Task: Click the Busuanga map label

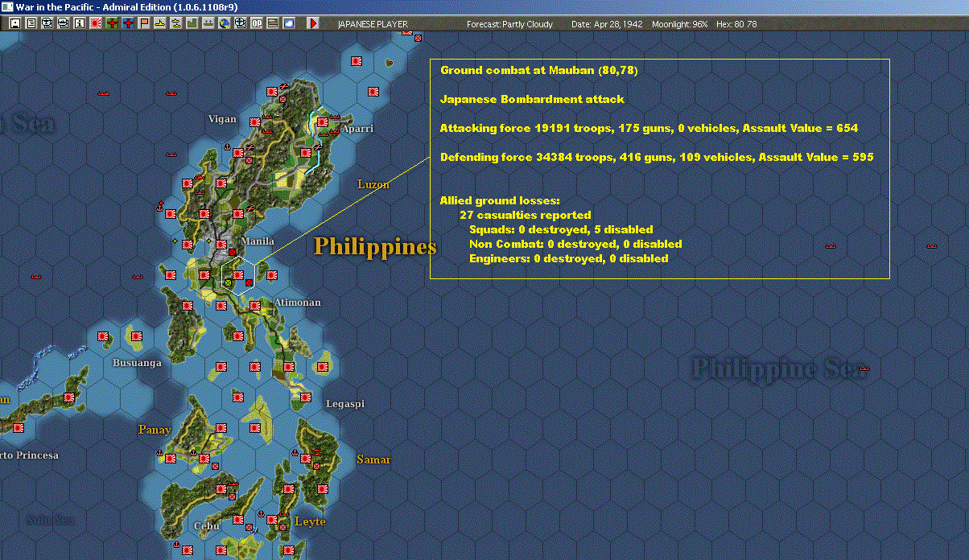Action: point(137,363)
